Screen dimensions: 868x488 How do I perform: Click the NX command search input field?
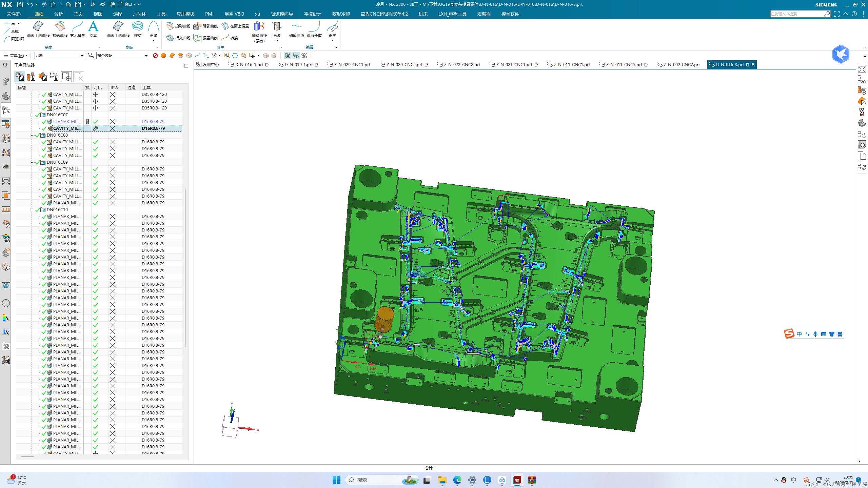tap(797, 14)
